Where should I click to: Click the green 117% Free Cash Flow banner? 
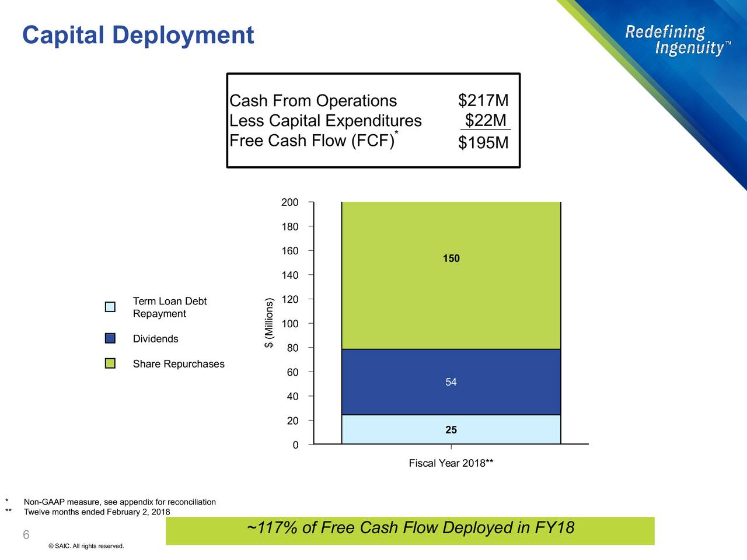[410, 530]
